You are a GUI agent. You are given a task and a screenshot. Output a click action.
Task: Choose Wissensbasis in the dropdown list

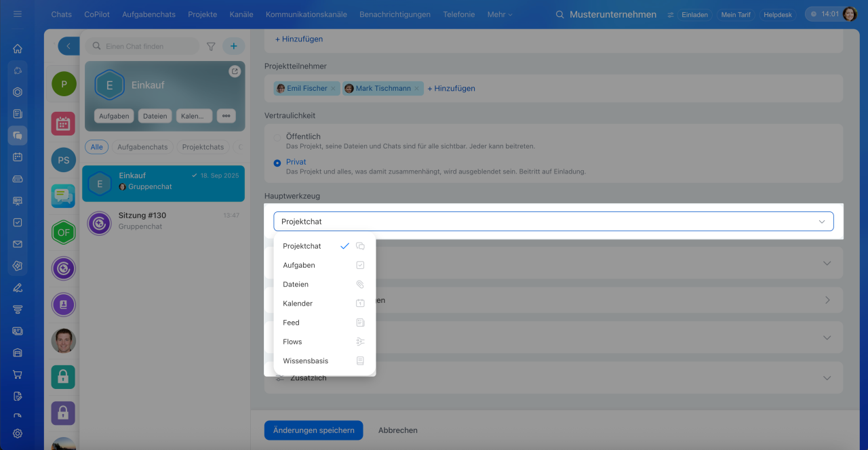click(324, 361)
